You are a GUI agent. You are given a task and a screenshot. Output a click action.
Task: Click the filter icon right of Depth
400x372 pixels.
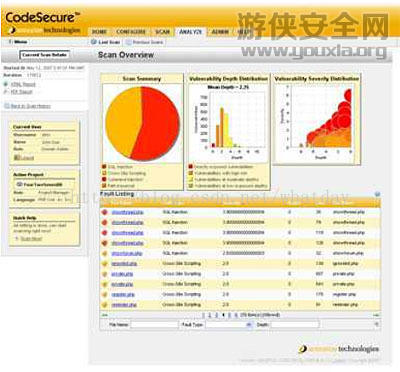[x=377, y=324]
